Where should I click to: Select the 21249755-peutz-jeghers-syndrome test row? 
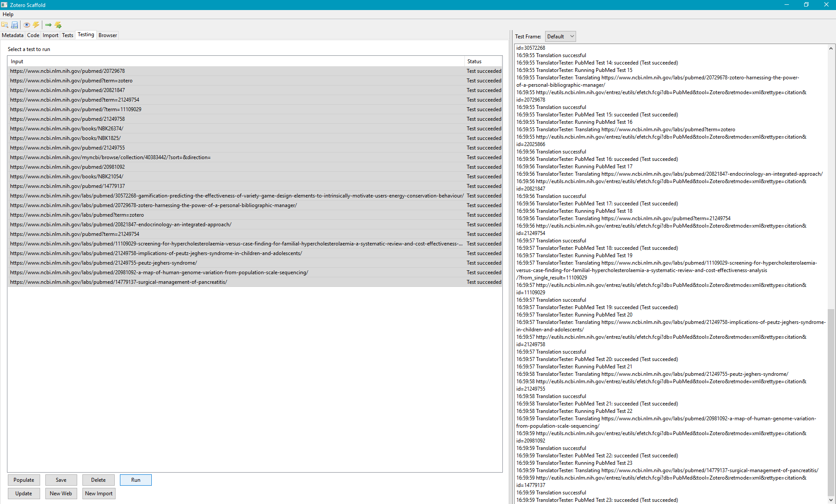point(255,263)
